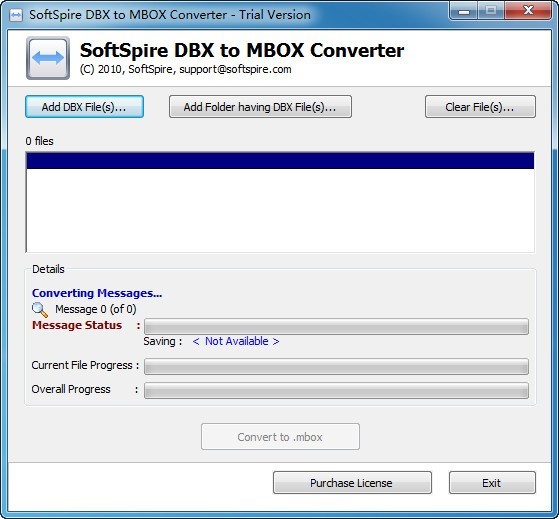This screenshot has width=559, height=519.
Task: Click the magnifying glass message icon
Action: coord(40,310)
